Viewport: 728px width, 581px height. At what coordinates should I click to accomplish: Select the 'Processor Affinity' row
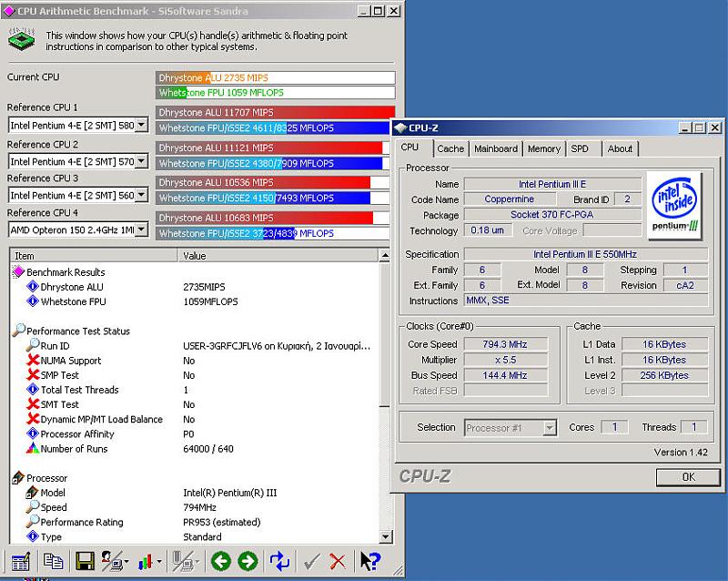click(x=195, y=433)
